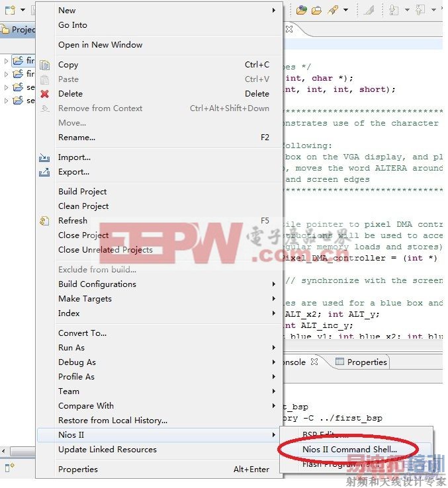
Task: Click the Copy icon in menu
Action: coord(44,65)
